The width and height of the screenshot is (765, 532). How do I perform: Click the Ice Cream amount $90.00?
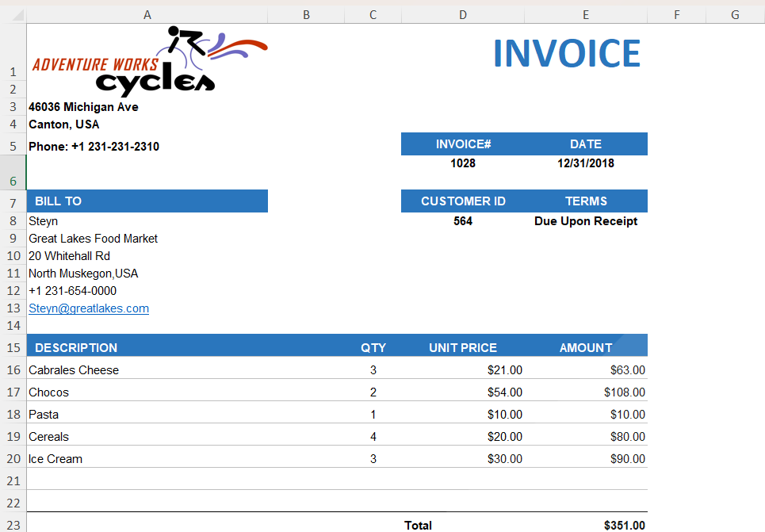627,459
